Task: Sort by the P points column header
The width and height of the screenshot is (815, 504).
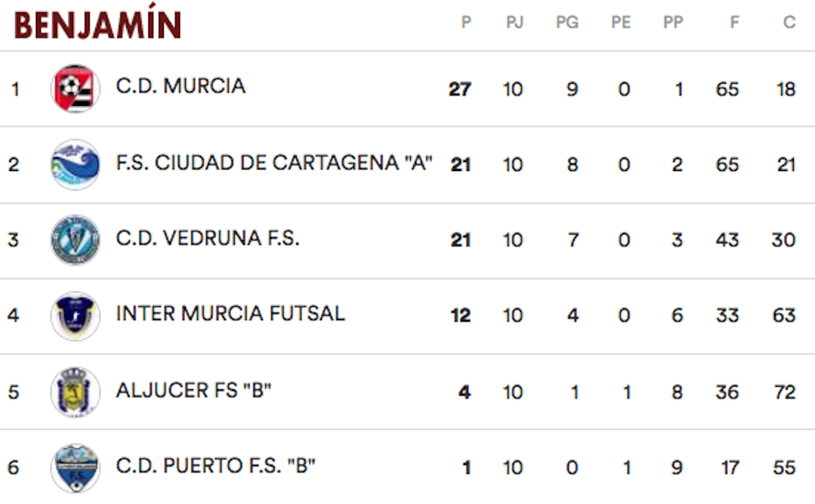Action: click(466, 22)
